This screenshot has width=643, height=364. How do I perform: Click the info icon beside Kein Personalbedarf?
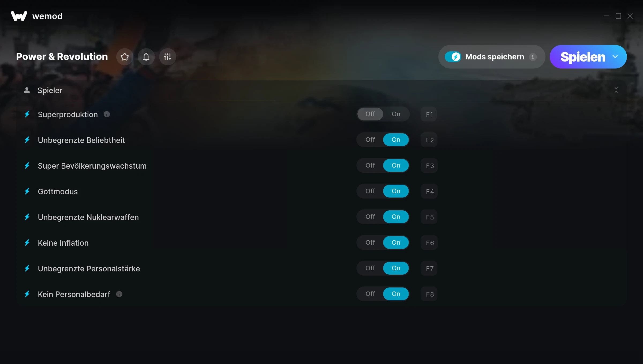coord(119,294)
